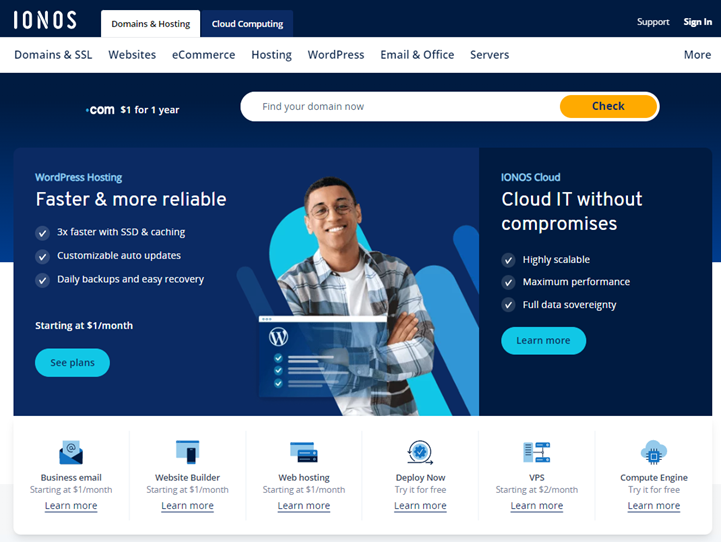Open the WordPress navigation menu

(x=336, y=55)
